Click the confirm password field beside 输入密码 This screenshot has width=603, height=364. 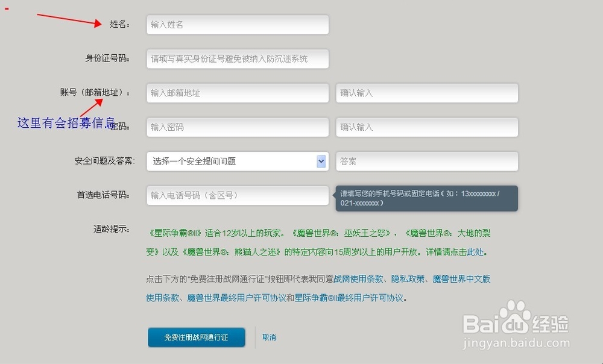point(427,127)
